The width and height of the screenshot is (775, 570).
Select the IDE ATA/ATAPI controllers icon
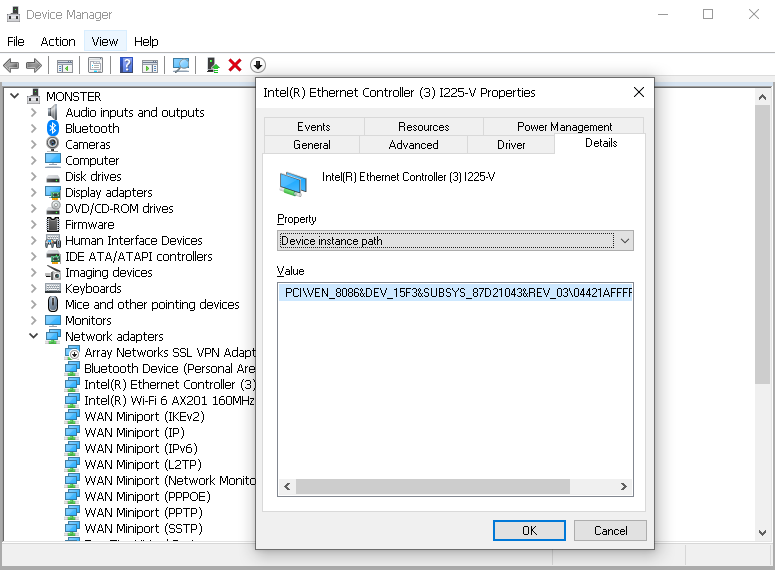tap(53, 257)
